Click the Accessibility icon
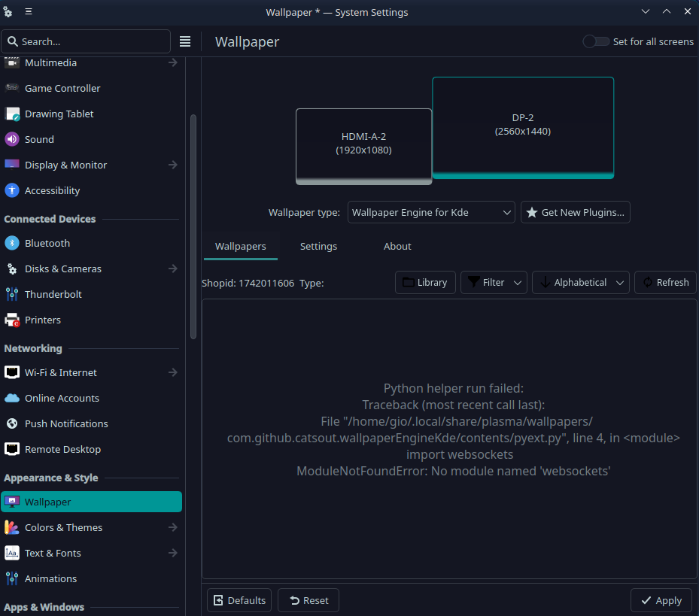 (x=12, y=190)
